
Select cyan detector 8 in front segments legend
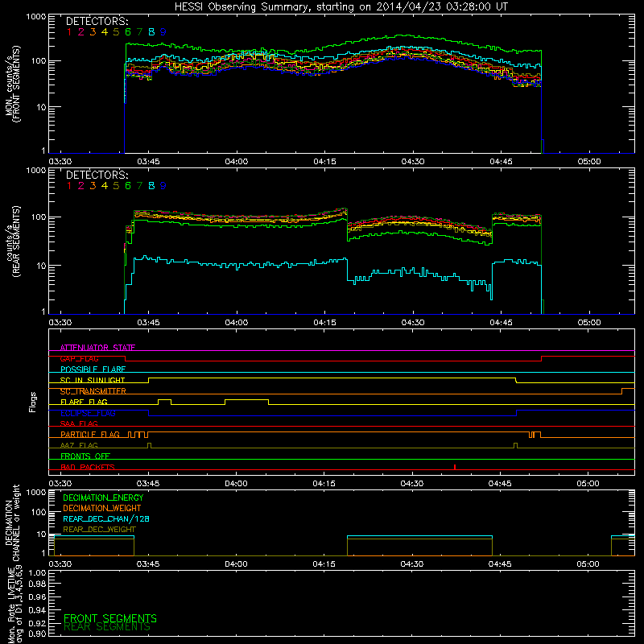(x=151, y=32)
